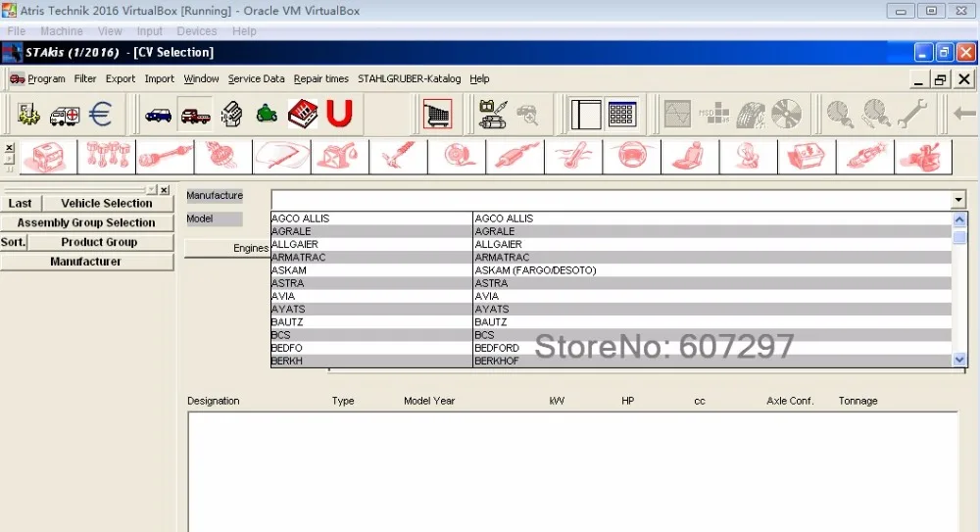Open the Filter menu
980x532 pixels.
pos(85,78)
